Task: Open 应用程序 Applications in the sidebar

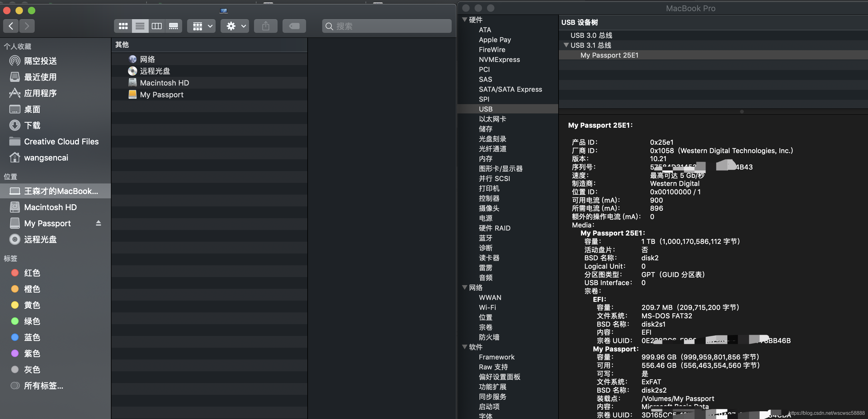Action: 41,93
